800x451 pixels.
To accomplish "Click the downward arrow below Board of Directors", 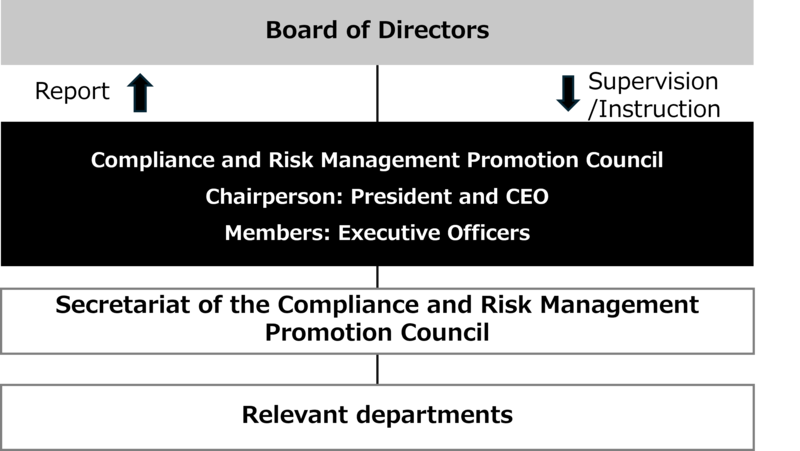I will pos(568,94).
